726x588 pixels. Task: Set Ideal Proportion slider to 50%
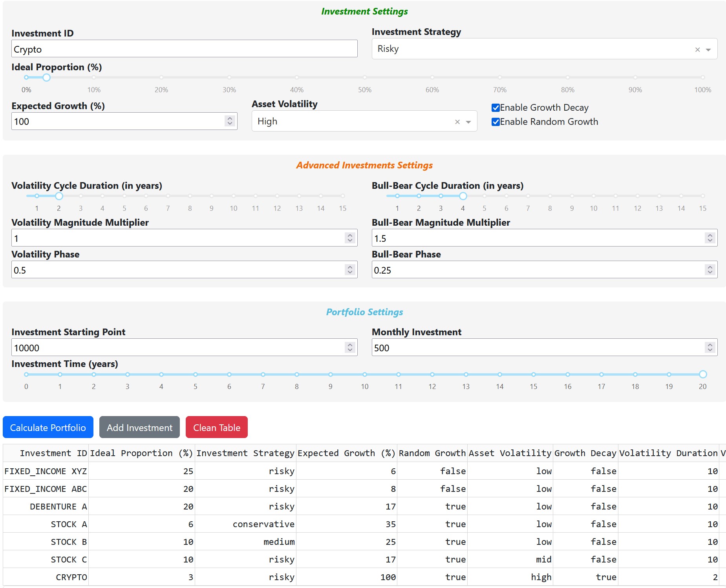pyautogui.click(x=364, y=77)
